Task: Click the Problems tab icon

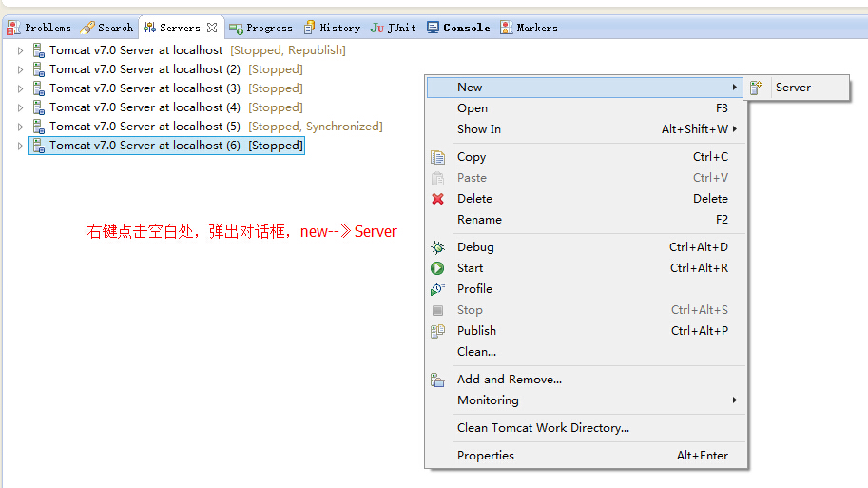Action: (13, 28)
